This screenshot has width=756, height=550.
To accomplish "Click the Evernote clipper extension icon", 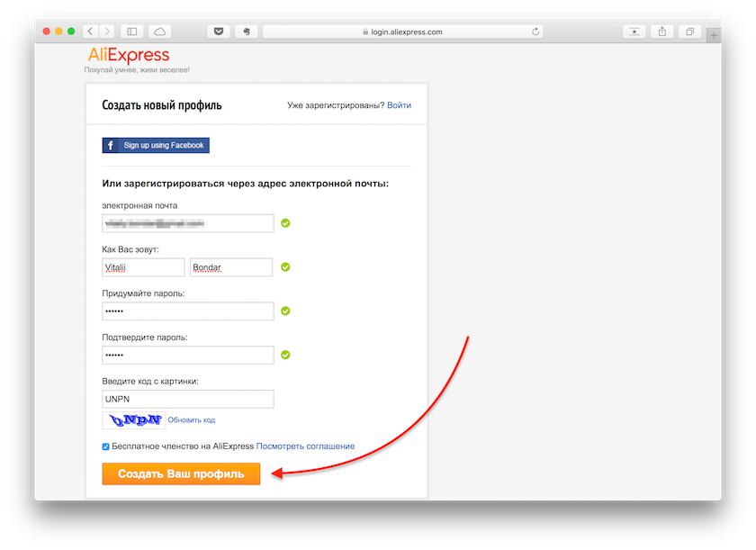I will pos(247,32).
